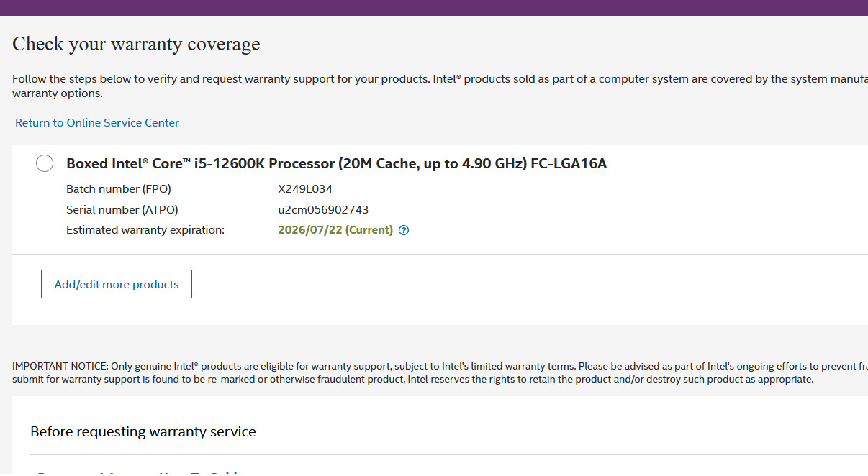Click the serial number u2cm056902743
This screenshot has height=476, width=868.
coord(323,210)
